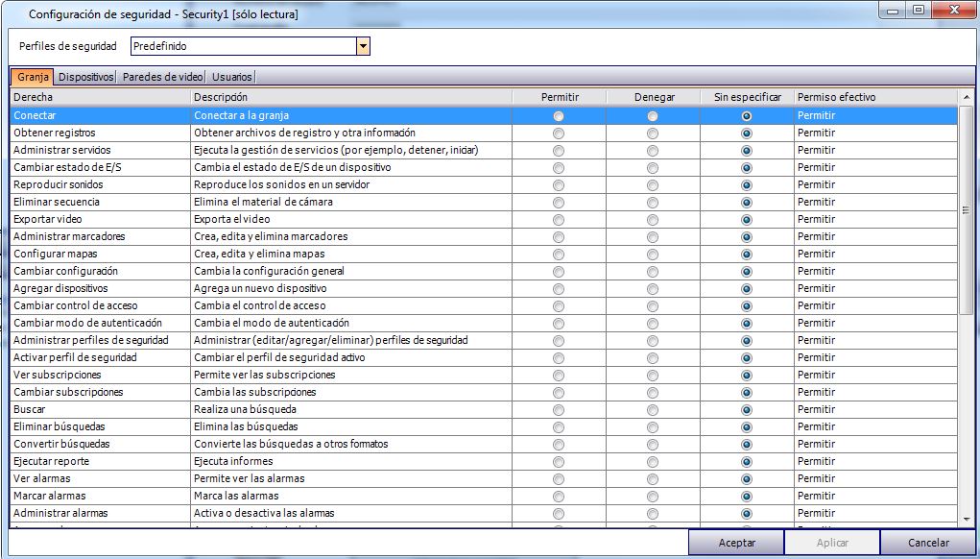Image resolution: width=980 pixels, height=559 pixels.
Task: Click the Aceptar button
Action: (x=737, y=543)
